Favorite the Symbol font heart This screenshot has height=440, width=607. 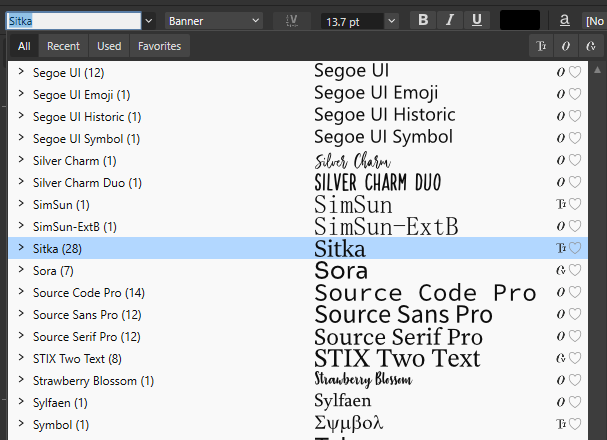(575, 425)
